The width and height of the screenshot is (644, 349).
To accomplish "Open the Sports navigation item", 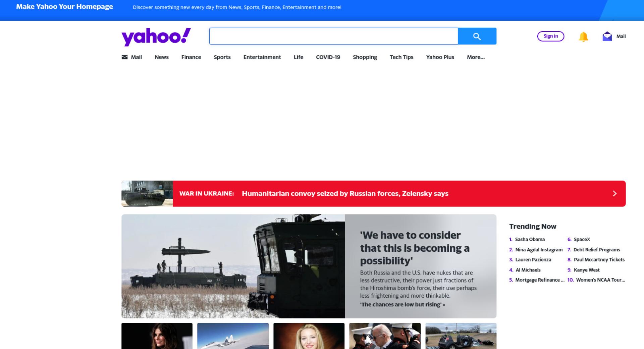I will pyautogui.click(x=222, y=57).
